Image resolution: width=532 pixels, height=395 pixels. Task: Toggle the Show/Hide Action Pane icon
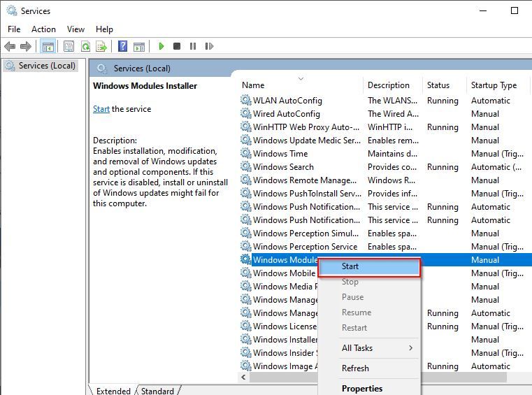click(139, 46)
